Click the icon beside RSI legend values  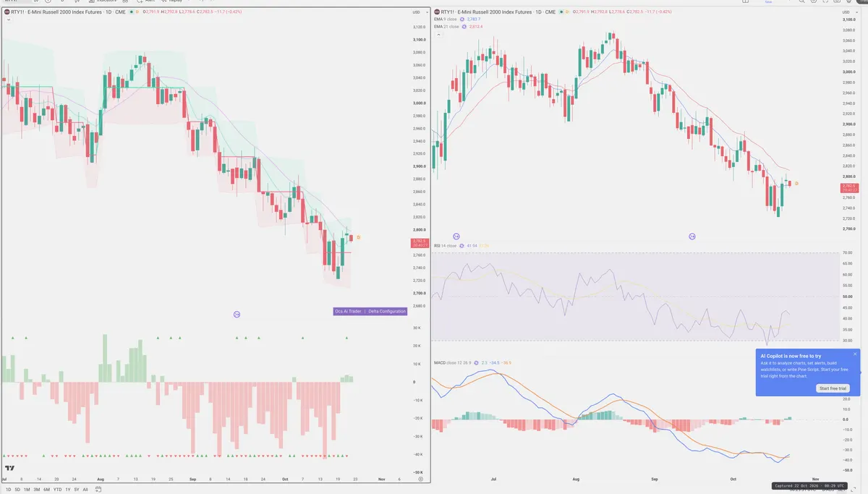(x=462, y=246)
